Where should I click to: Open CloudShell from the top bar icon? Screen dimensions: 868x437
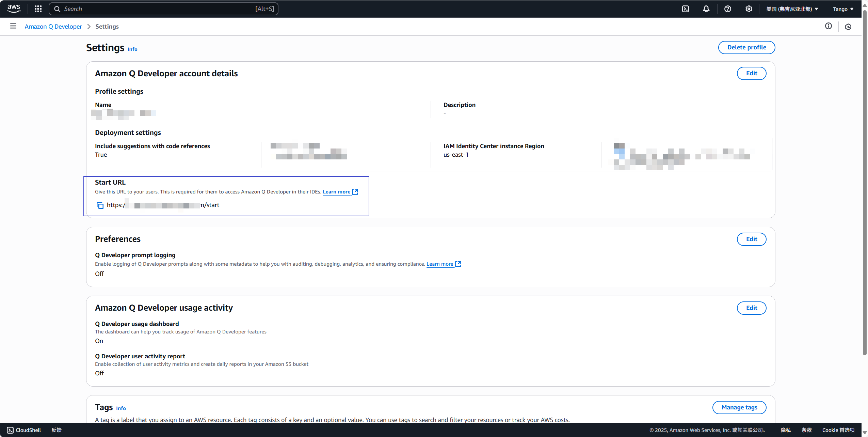685,9
